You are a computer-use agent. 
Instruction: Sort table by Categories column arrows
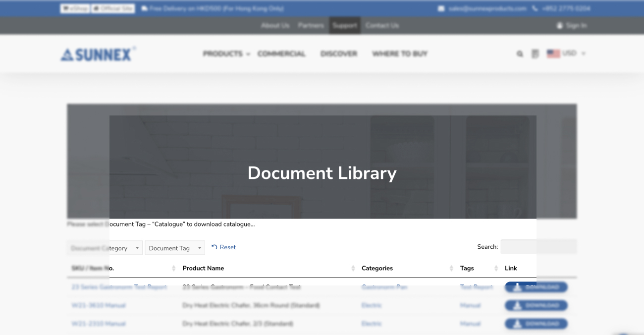pos(451,268)
